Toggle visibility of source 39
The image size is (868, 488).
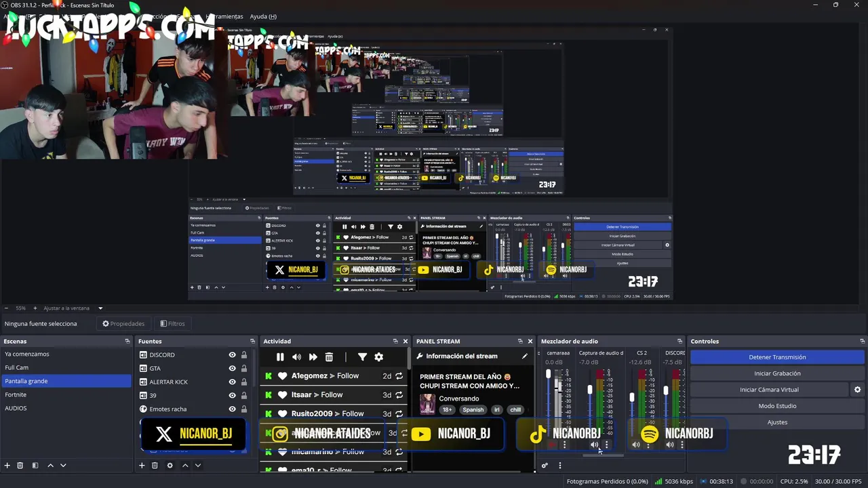pyautogui.click(x=232, y=395)
